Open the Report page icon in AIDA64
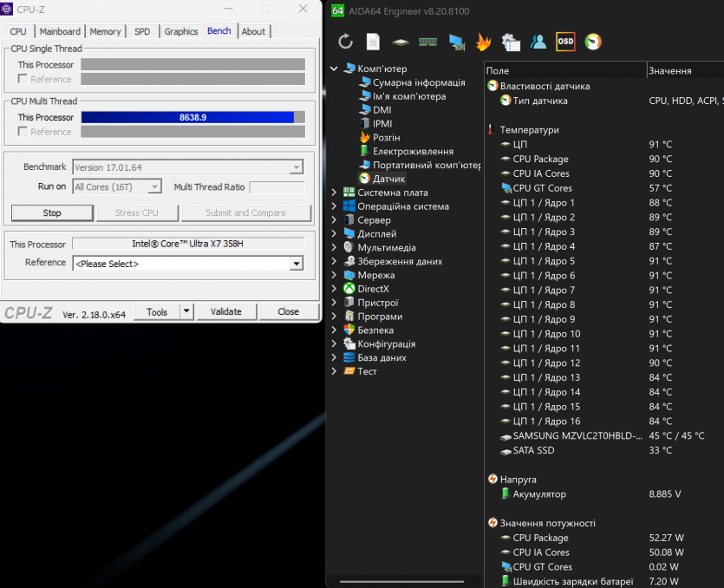 373,42
